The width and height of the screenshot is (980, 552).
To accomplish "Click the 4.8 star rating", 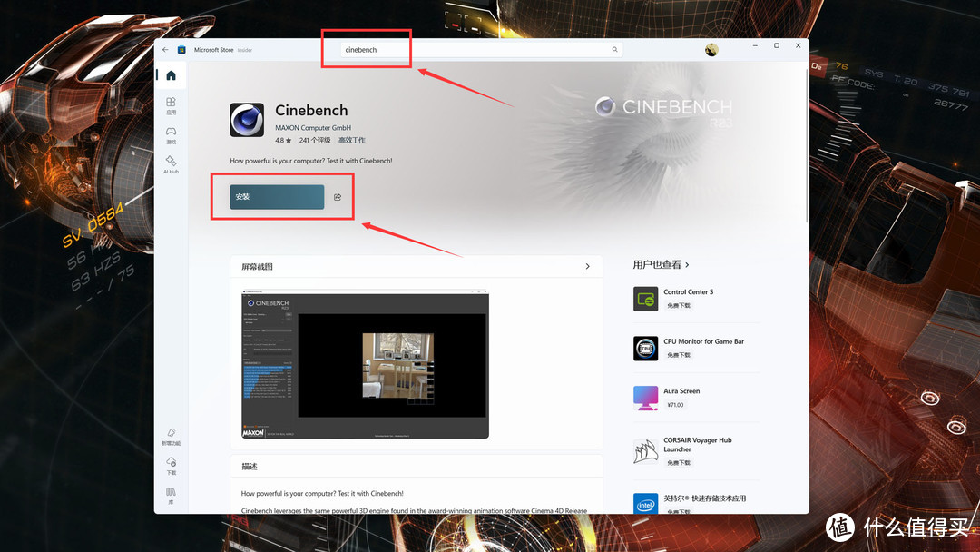I will (x=283, y=140).
